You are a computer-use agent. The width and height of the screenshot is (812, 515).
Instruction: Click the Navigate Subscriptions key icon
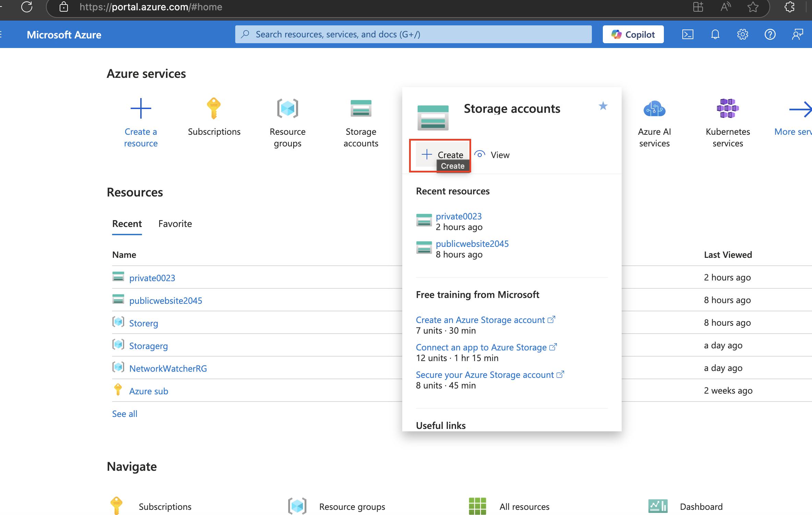(116, 505)
